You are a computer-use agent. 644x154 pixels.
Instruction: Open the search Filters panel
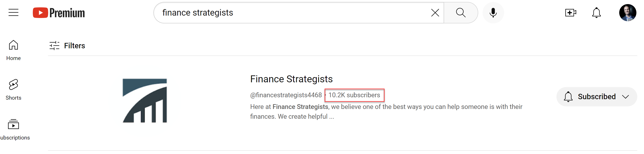coord(67,46)
